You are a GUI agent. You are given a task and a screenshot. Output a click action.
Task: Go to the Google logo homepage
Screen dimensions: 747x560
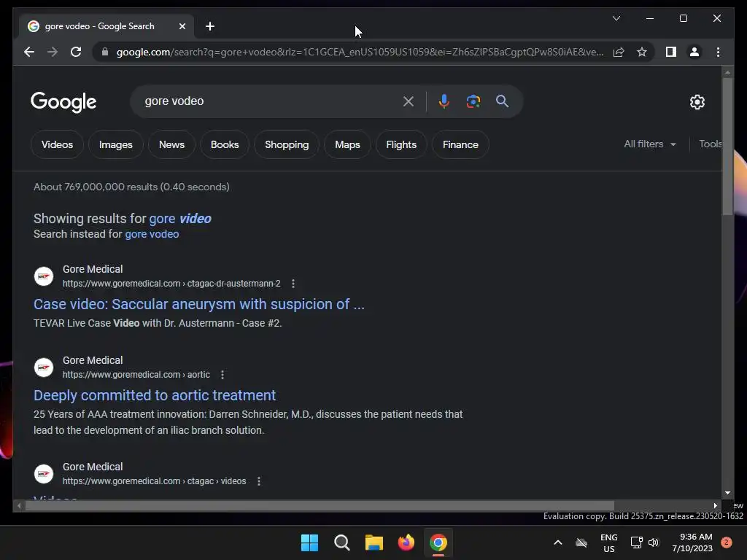point(63,102)
